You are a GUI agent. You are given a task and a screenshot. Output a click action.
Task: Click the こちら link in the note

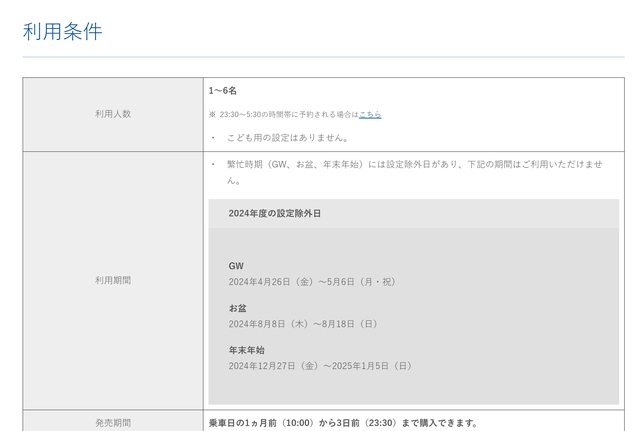[x=370, y=115]
